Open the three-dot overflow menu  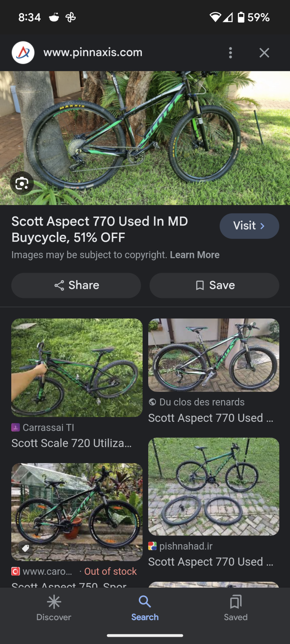(230, 53)
